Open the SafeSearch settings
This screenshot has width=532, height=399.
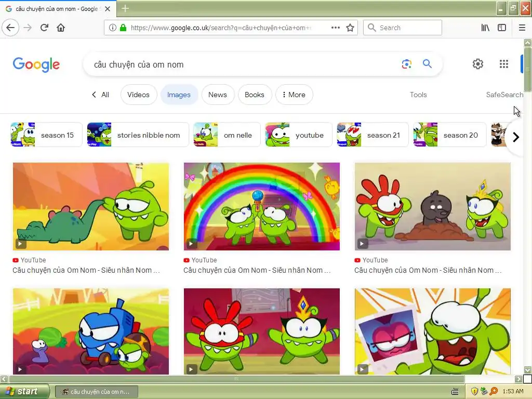point(504,95)
